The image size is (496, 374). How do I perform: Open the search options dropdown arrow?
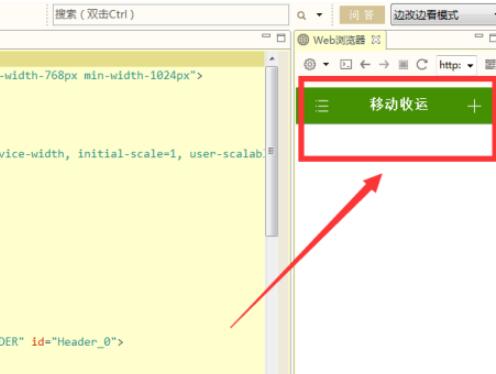(319, 15)
